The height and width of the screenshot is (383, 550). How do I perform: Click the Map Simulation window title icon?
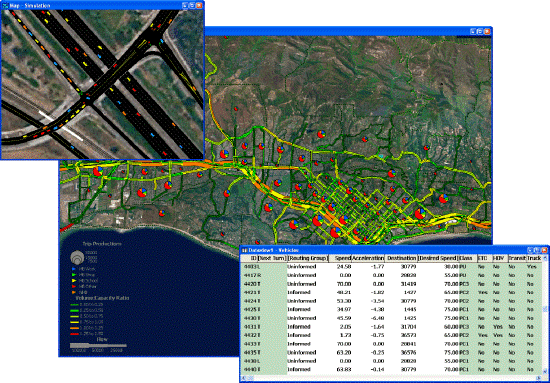(5, 5)
